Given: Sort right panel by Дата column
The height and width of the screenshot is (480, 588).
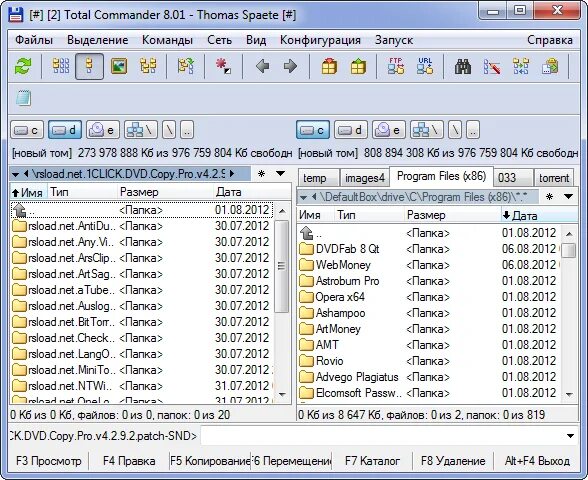Looking at the screenshot, I should coord(539,215).
